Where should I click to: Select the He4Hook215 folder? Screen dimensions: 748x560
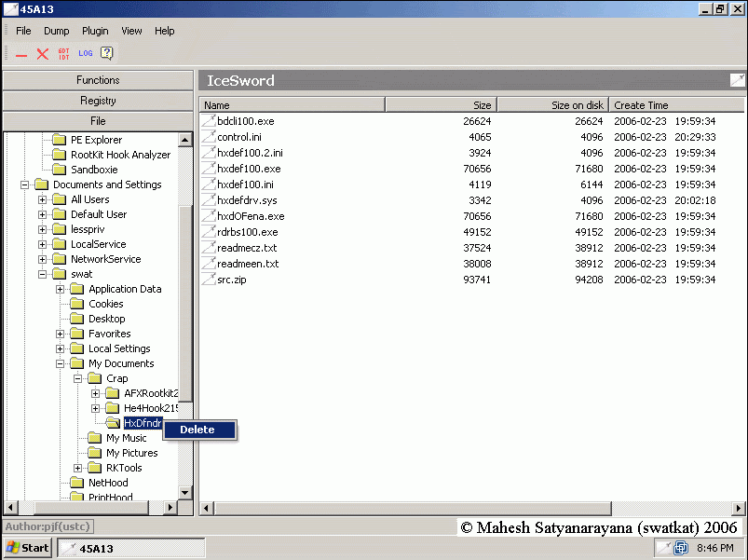(x=151, y=408)
